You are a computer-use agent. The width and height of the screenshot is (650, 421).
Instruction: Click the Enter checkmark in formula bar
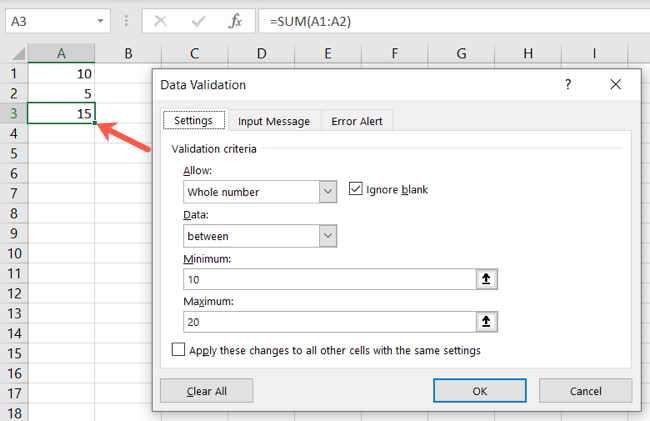click(199, 20)
